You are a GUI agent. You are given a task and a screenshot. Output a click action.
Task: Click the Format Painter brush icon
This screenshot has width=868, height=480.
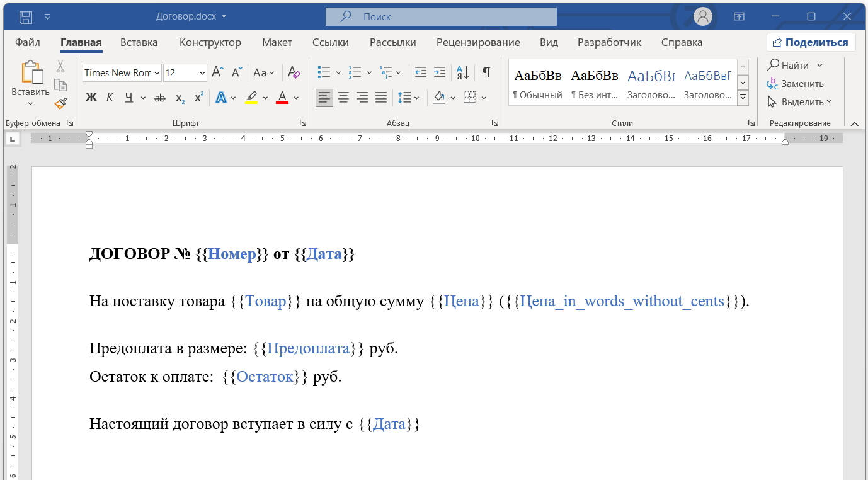60,103
